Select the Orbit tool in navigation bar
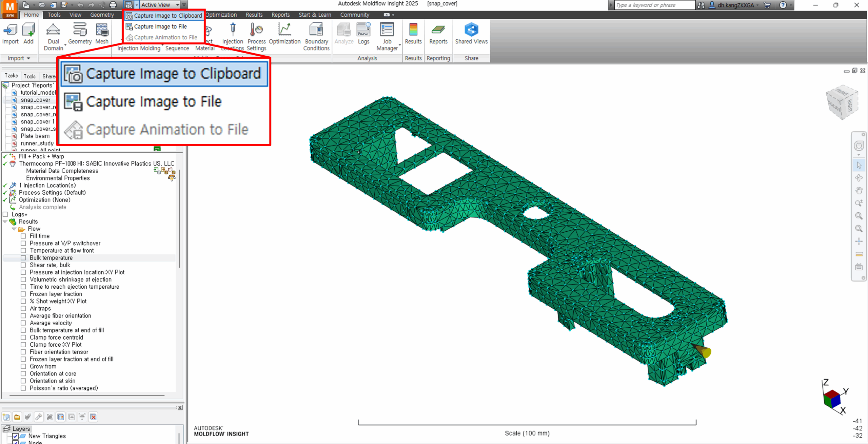Viewport: 868px width, 444px height. pyautogui.click(x=859, y=178)
